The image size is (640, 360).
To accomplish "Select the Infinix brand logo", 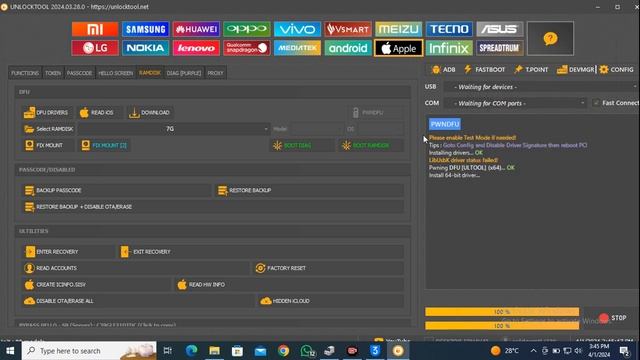I will pos(449,48).
